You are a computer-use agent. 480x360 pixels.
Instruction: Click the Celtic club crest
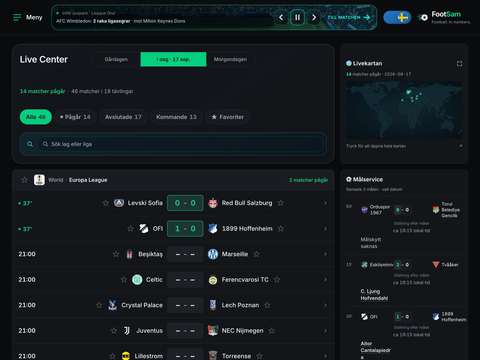tap(137, 280)
